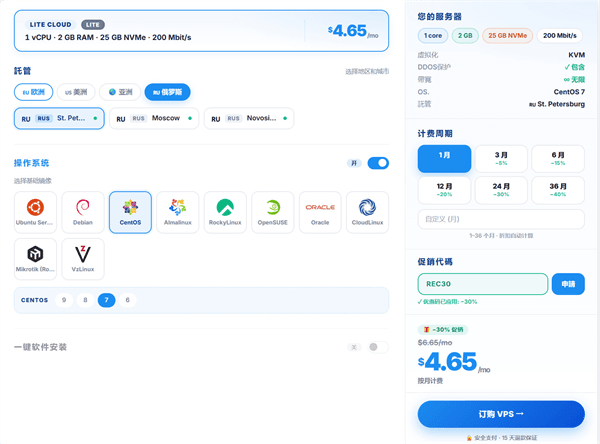Screen dimensions: 600x444
Task: Choose the St. Petersburg location
Action: (x=59, y=119)
